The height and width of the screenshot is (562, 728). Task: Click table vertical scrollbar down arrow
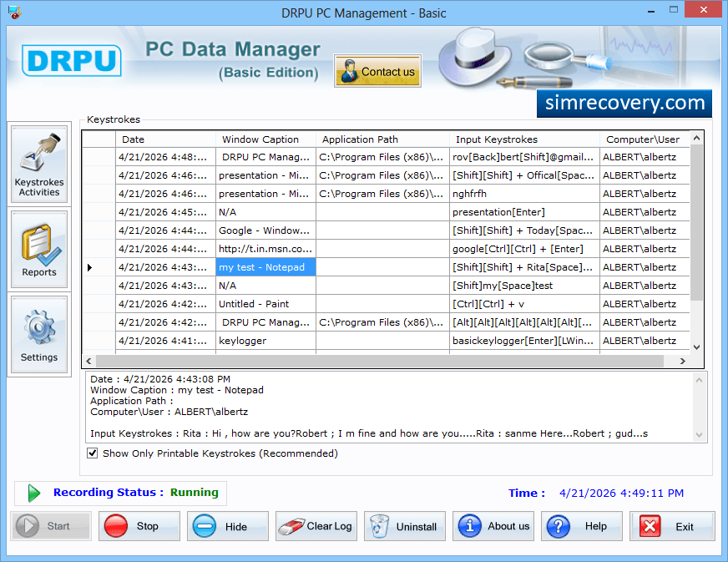click(696, 347)
